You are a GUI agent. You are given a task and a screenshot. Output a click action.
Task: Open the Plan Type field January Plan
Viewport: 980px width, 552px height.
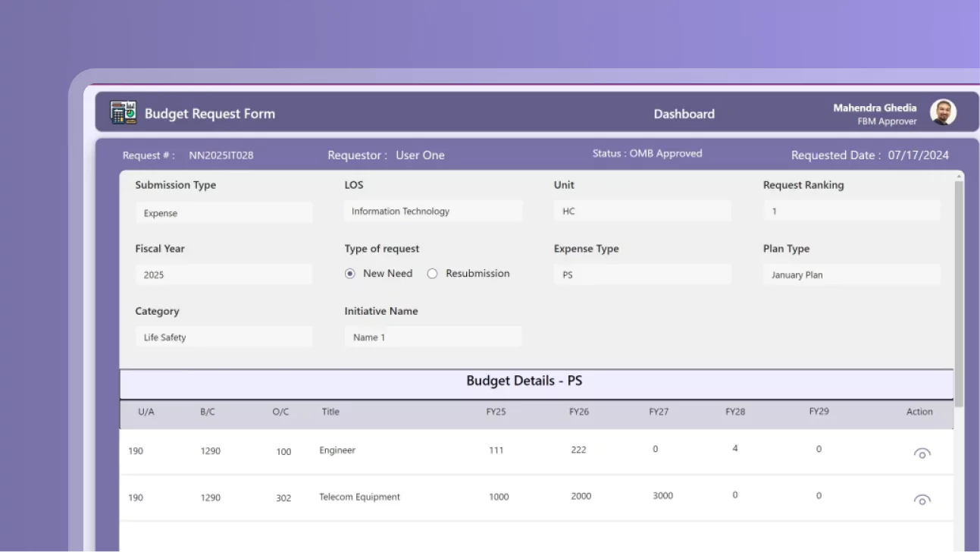pos(852,274)
